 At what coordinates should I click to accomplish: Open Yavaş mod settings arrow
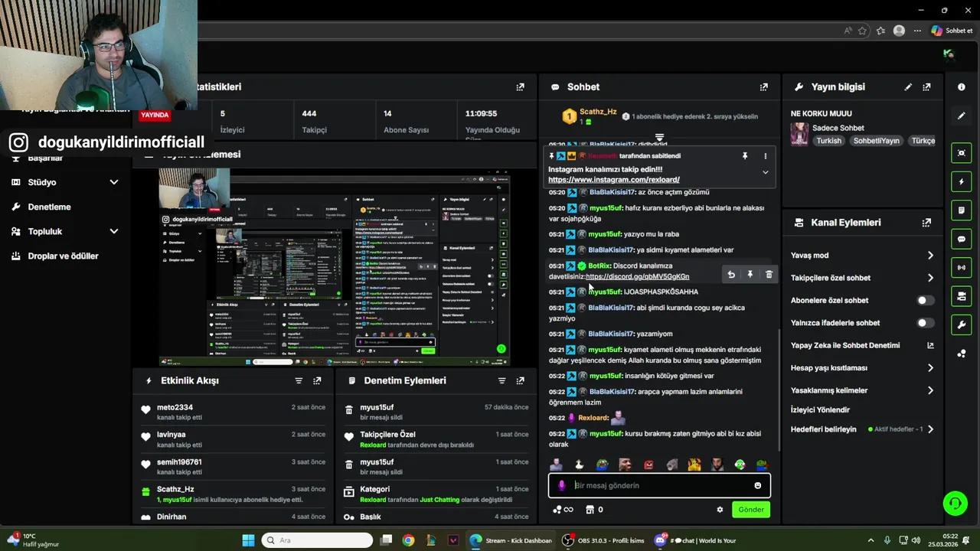click(x=930, y=256)
